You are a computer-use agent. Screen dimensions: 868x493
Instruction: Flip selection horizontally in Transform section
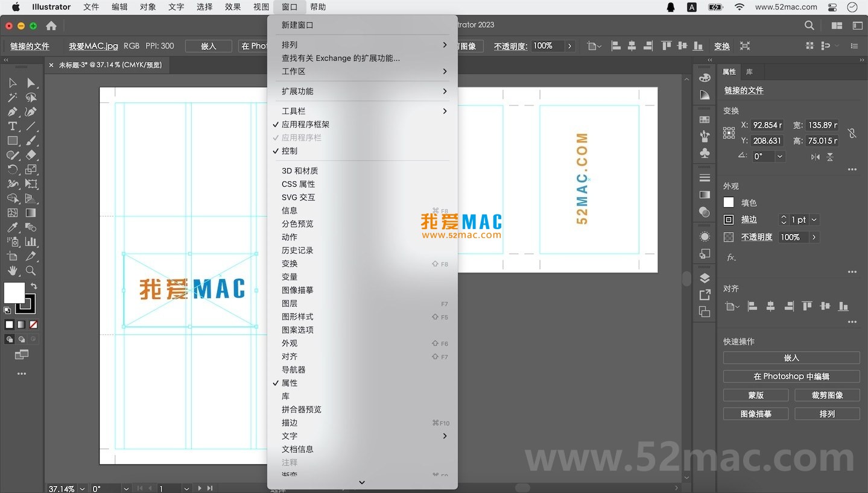point(816,157)
